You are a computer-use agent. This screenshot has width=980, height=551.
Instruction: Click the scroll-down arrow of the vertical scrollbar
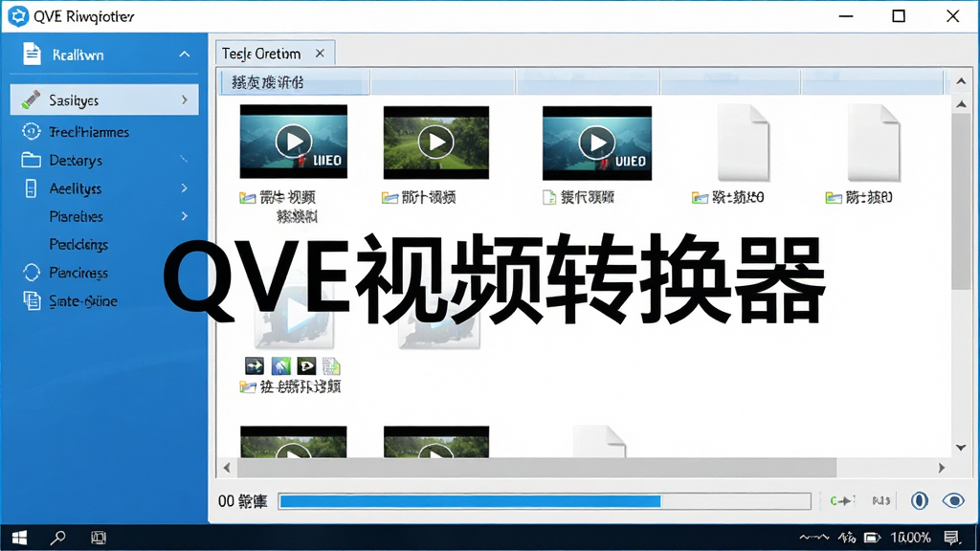tap(961, 448)
